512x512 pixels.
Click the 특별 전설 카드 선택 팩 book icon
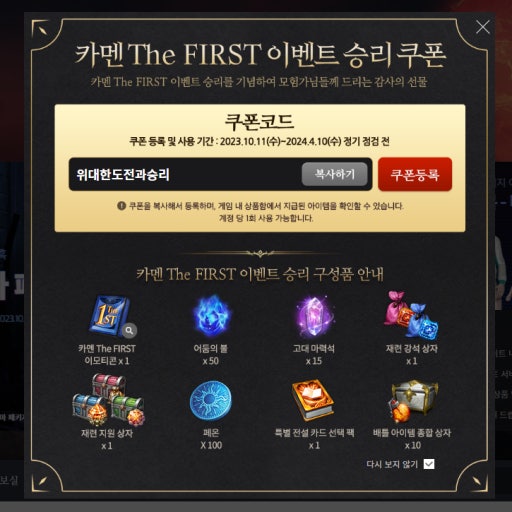313,400
